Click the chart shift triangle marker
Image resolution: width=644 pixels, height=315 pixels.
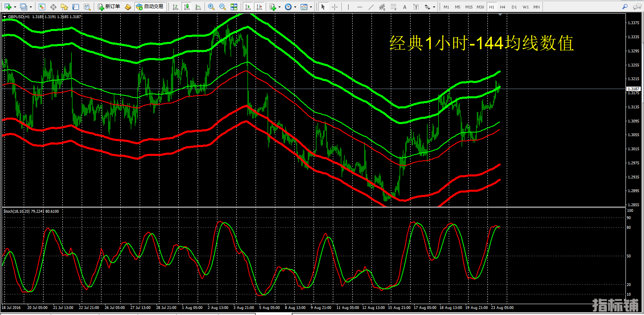click(x=500, y=15)
